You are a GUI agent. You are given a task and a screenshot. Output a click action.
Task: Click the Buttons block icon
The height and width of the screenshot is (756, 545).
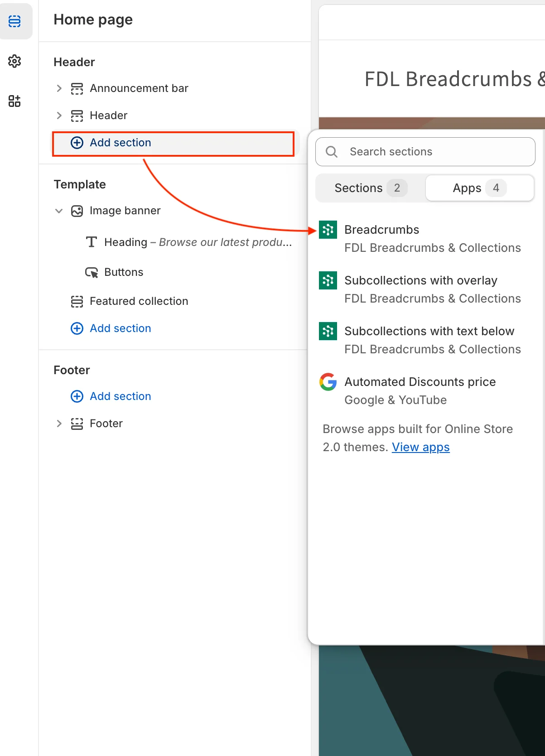click(92, 272)
